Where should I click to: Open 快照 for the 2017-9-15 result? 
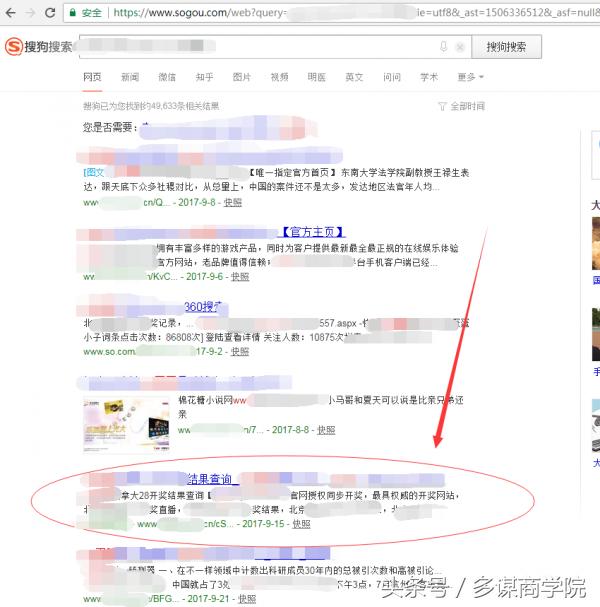[301, 524]
